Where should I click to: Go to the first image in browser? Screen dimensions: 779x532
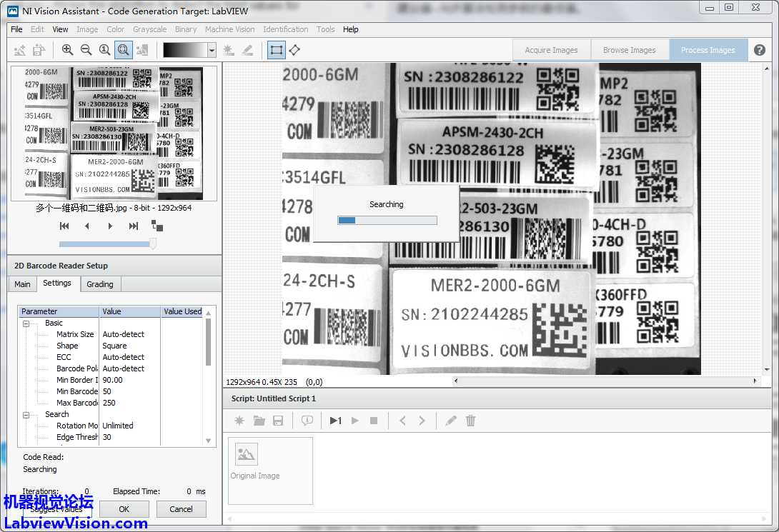tap(64, 226)
